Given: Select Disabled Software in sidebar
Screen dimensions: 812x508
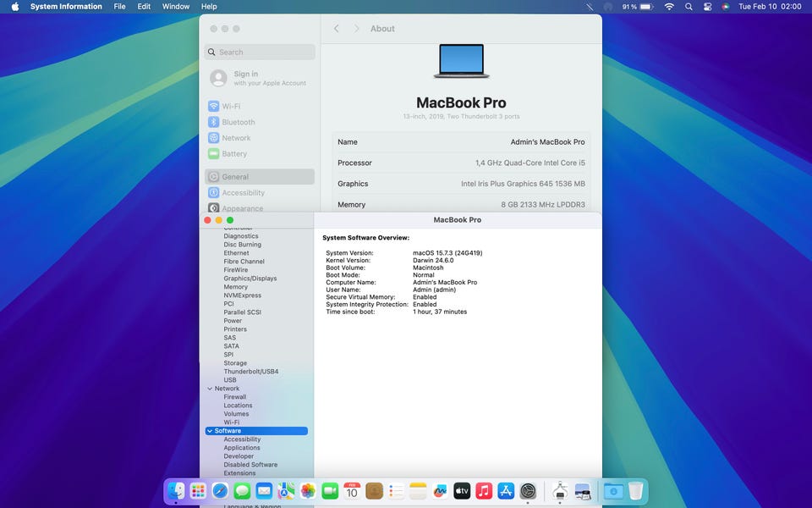Looking at the screenshot, I should tap(250, 465).
